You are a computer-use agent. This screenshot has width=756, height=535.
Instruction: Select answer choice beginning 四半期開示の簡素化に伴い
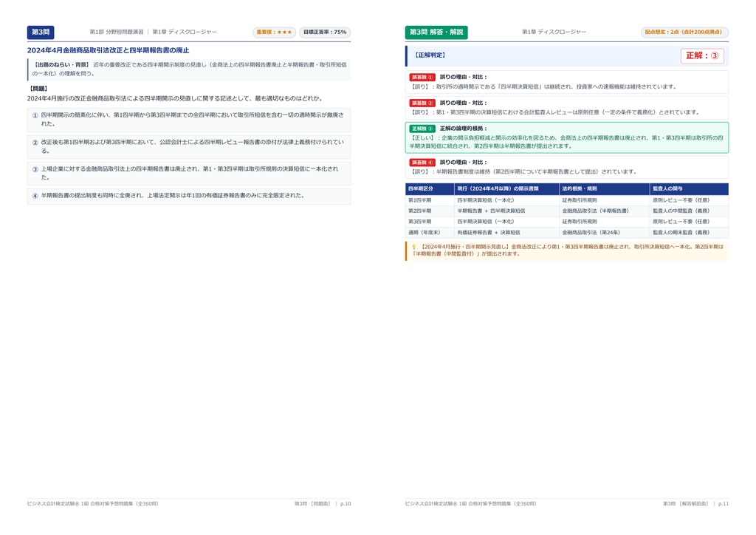[x=189, y=120]
